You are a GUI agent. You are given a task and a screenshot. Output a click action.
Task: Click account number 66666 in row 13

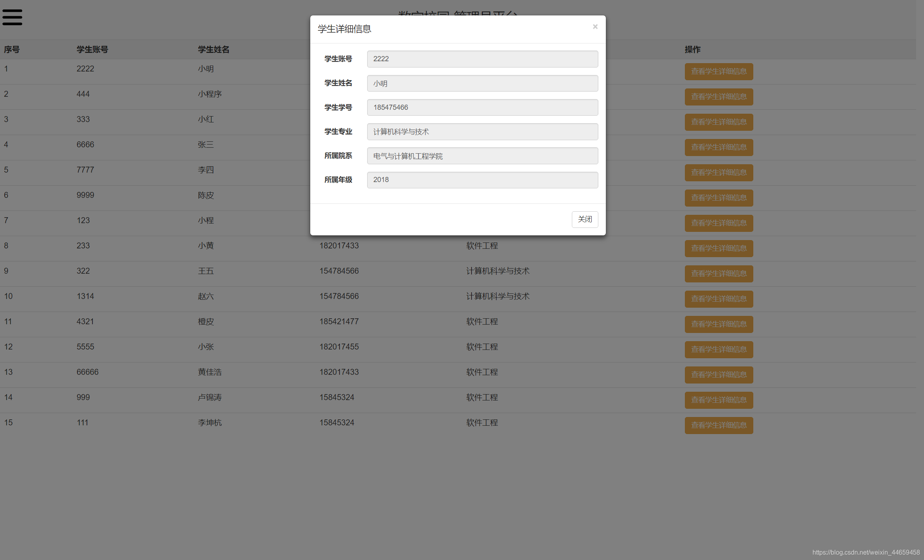point(88,372)
